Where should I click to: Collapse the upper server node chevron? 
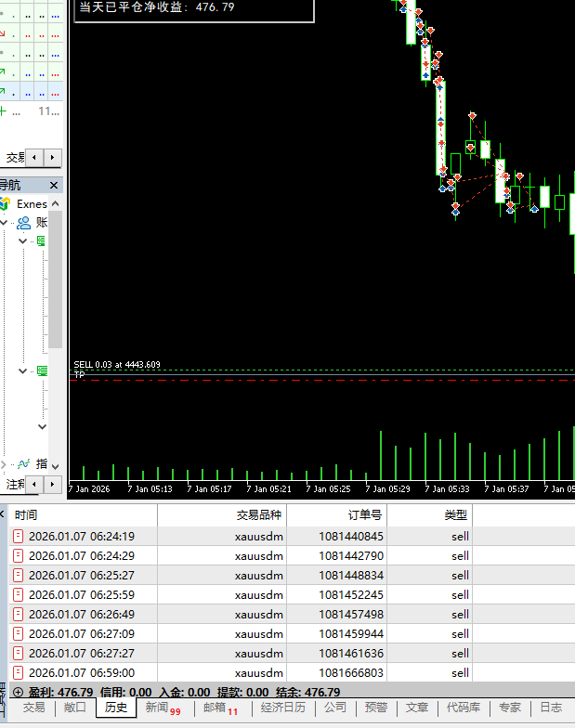pyautogui.click(x=22, y=241)
